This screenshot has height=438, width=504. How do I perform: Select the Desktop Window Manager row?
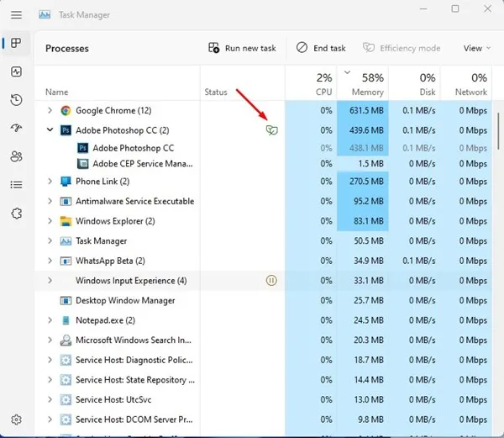click(x=264, y=300)
